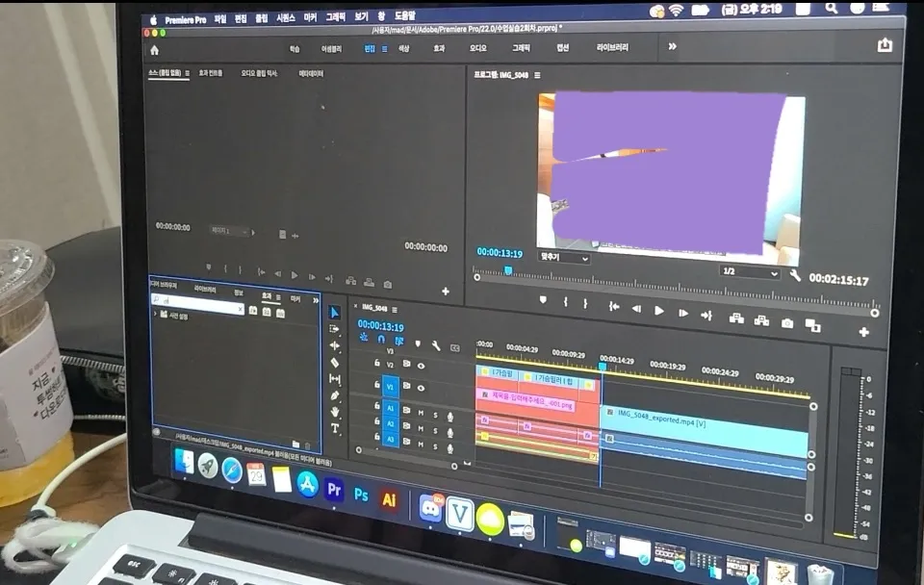The image size is (924, 585).
Task: Mute the A1 audio track
Action: tap(421, 413)
